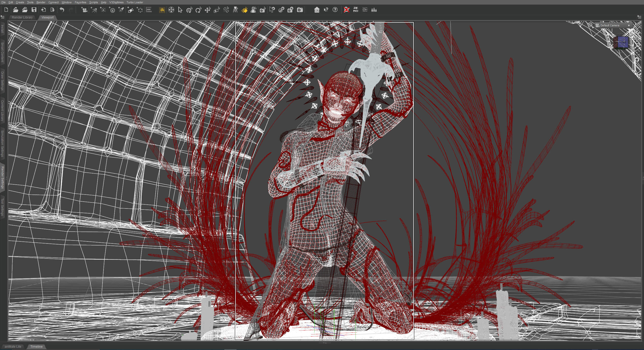Open the Turbo Loader menu
The image size is (644, 350).
point(135,2)
